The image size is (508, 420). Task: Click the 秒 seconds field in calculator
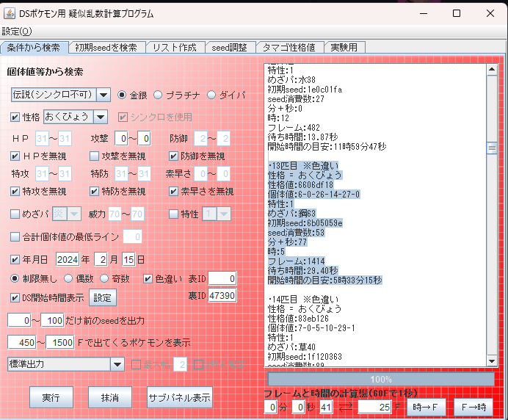(x=298, y=407)
